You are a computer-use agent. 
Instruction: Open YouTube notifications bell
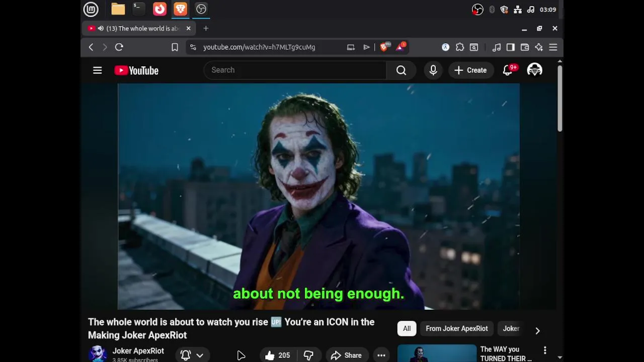(x=508, y=70)
